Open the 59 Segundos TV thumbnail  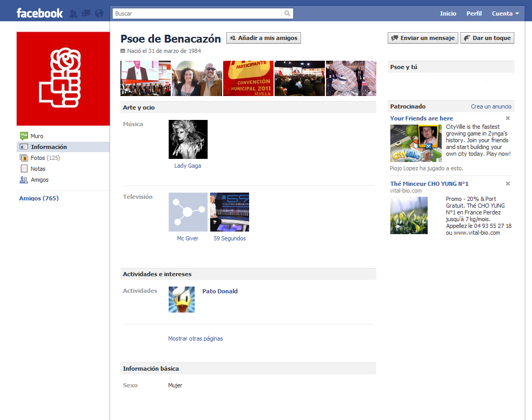tap(230, 212)
